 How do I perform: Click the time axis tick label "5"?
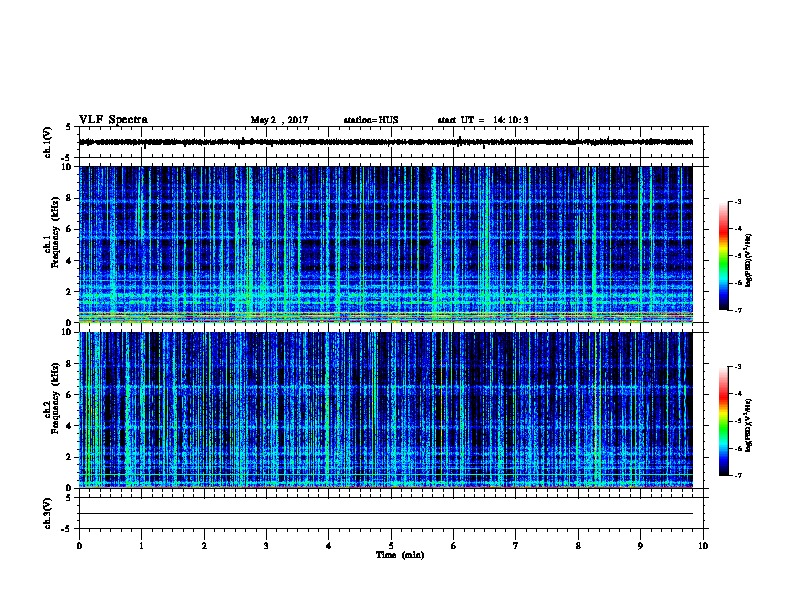click(x=391, y=546)
